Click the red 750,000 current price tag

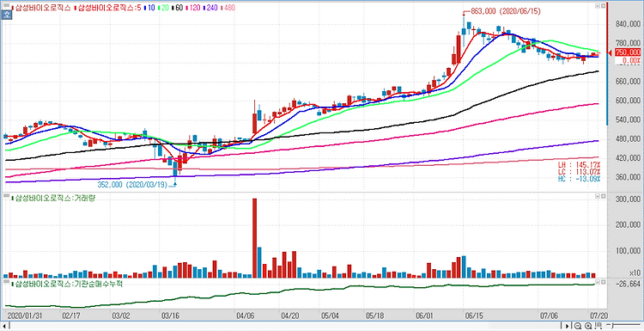pos(628,52)
